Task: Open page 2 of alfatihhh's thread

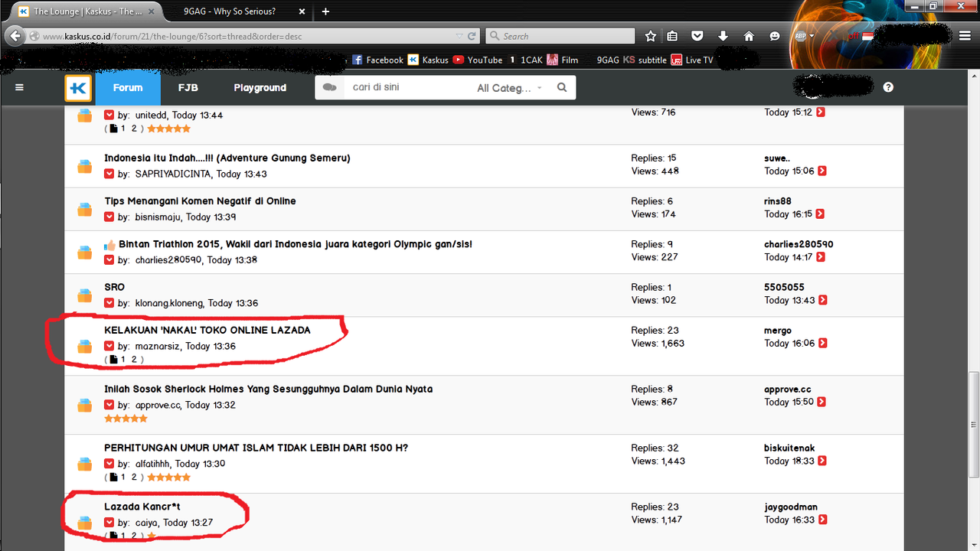Action: click(134, 478)
